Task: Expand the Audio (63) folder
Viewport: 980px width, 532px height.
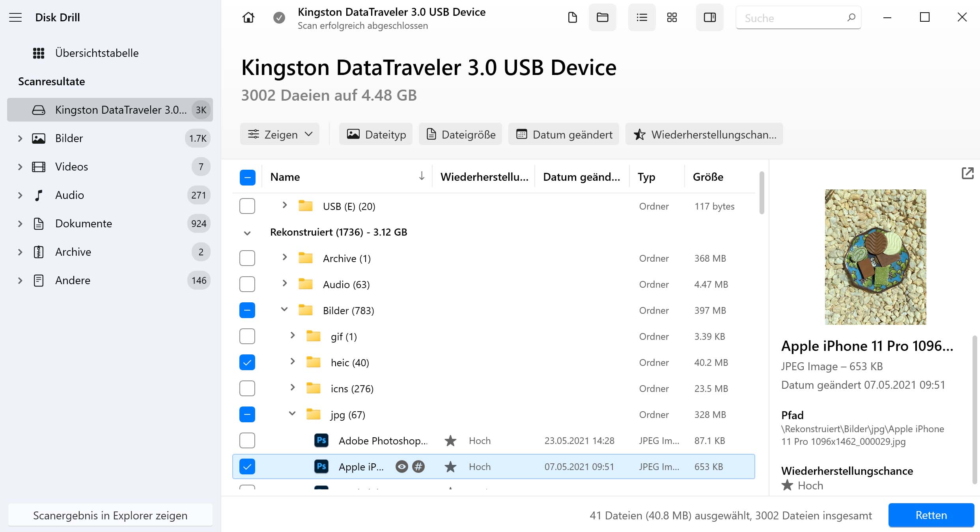Action: (x=284, y=283)
